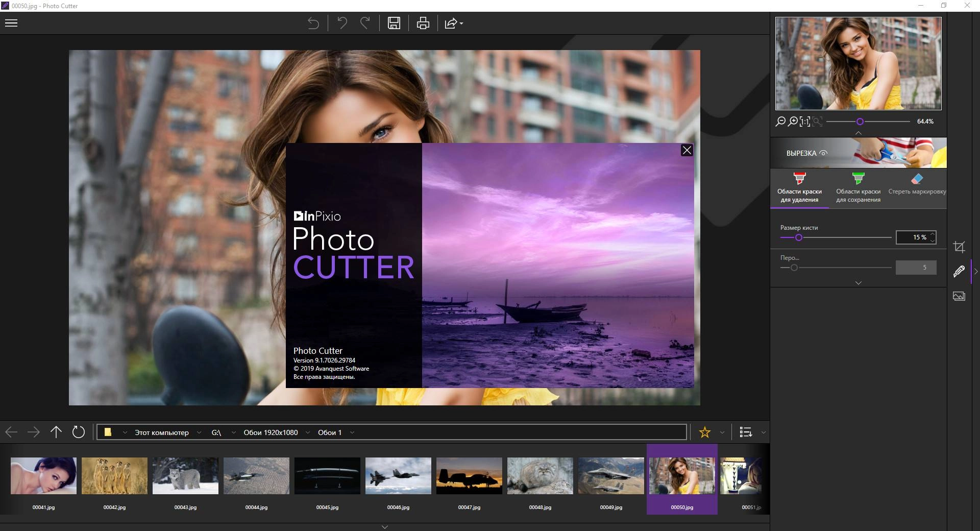Open thumbnail 00041.jpg
980x531 pixels.
(43, 476)
